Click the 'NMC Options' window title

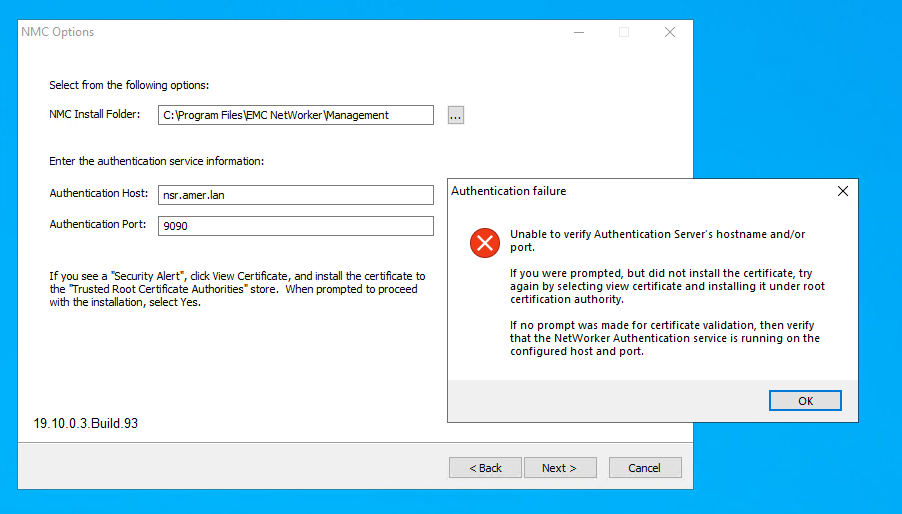click(x=58, y=32)
